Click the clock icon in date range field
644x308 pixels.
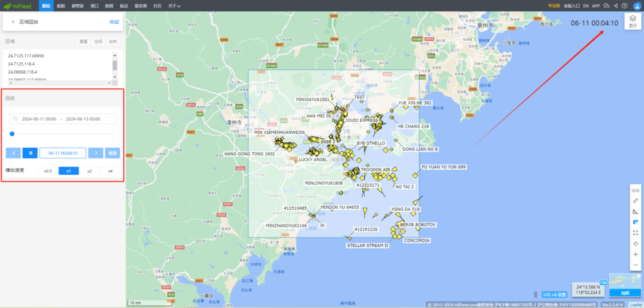(15, 119)
